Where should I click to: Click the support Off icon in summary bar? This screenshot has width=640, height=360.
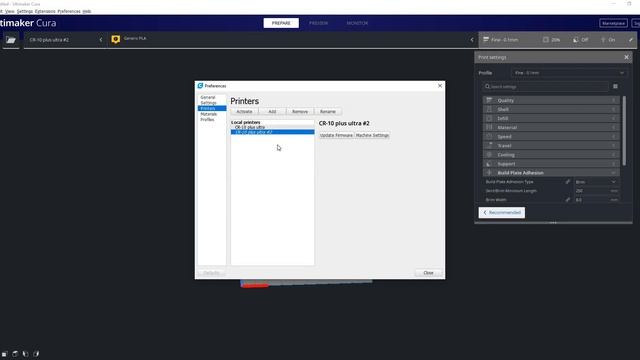(x=576, y=40)
